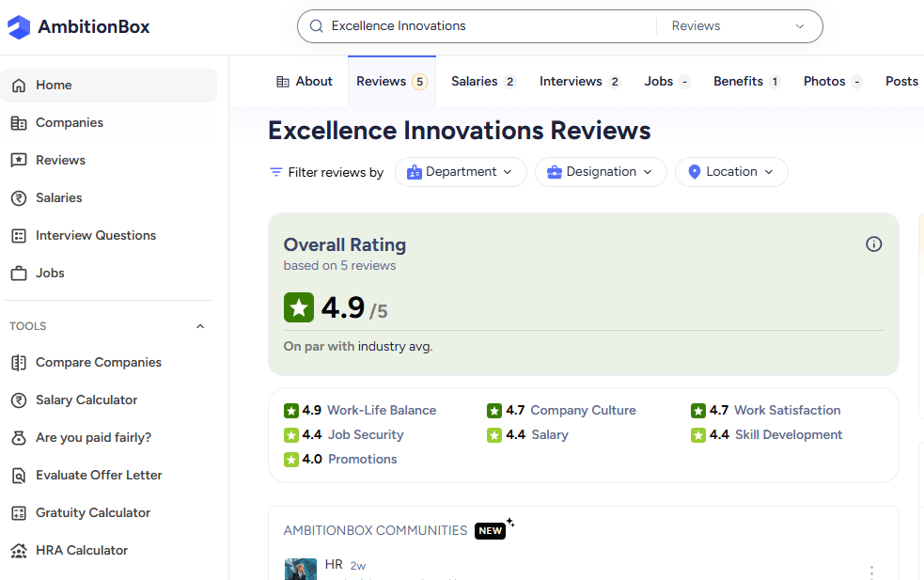Open the Job Security rating link
The height and width of the screenshot is (580, 924).
[366, 435]
